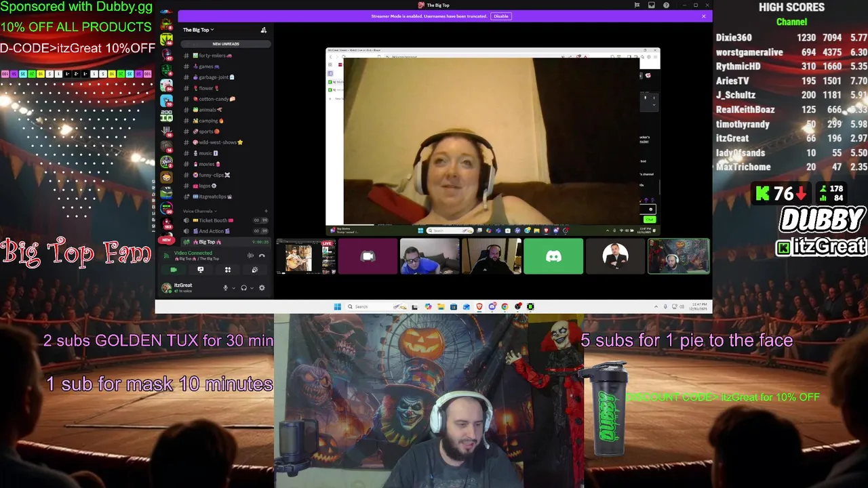Join the Ticket Booth voice channel

click(226, 220)
